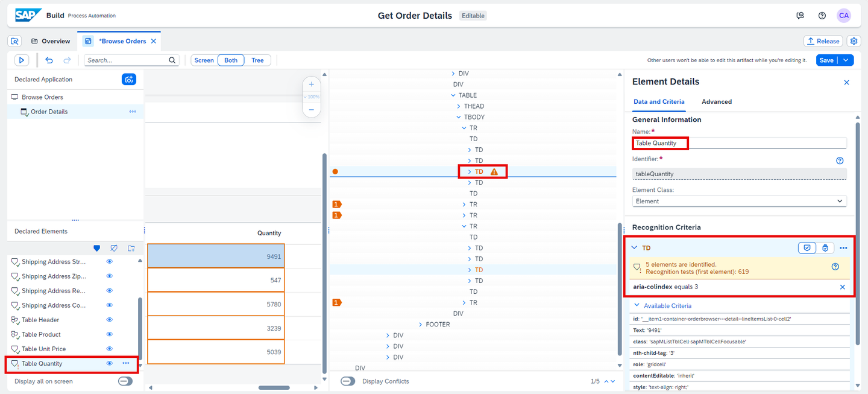Screen dimensions: 868x394
Task: Toggle Display all on screen switch
Action: (125, 381)
